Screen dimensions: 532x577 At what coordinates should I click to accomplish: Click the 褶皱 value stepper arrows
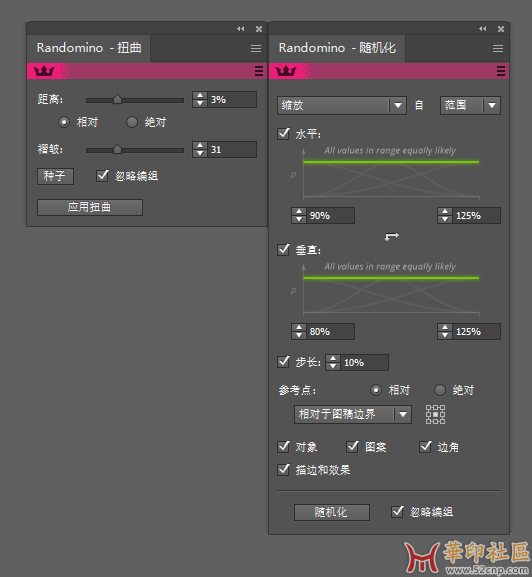pyautogui.click(x=200, y=149)
